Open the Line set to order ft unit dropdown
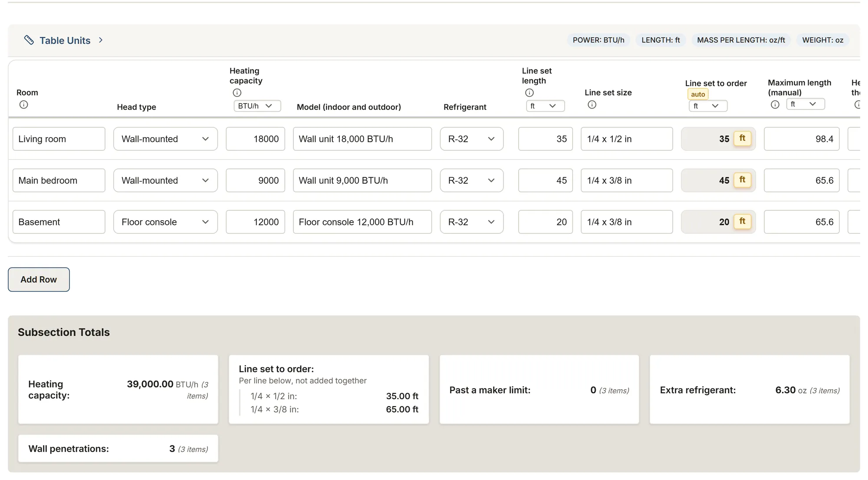 (708, 106)
